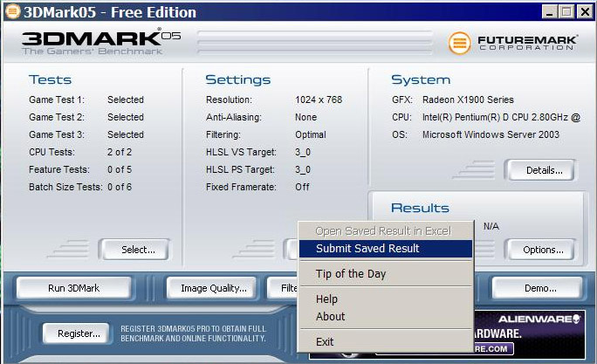Viewport: 597px width, 364px height.
Task: Click the System heading
Action: point(421,79)
